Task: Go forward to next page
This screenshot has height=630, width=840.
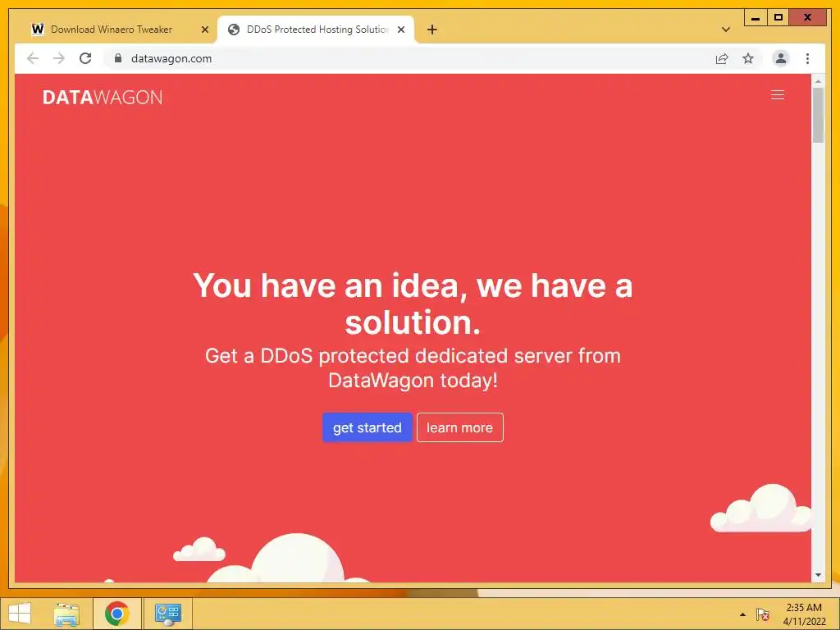Action: pos(59,58)
